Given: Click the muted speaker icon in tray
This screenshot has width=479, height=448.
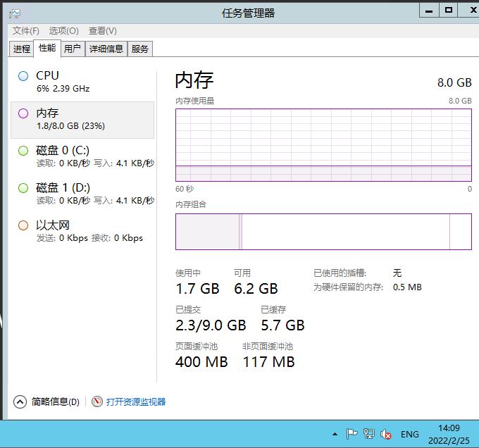Looking at the screenshot, I should pyautogui.click(x=386, y=434).
